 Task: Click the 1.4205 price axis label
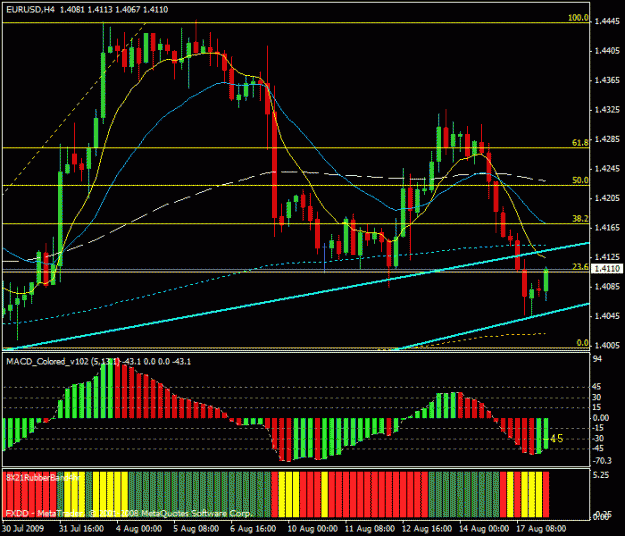pos(607,198)
